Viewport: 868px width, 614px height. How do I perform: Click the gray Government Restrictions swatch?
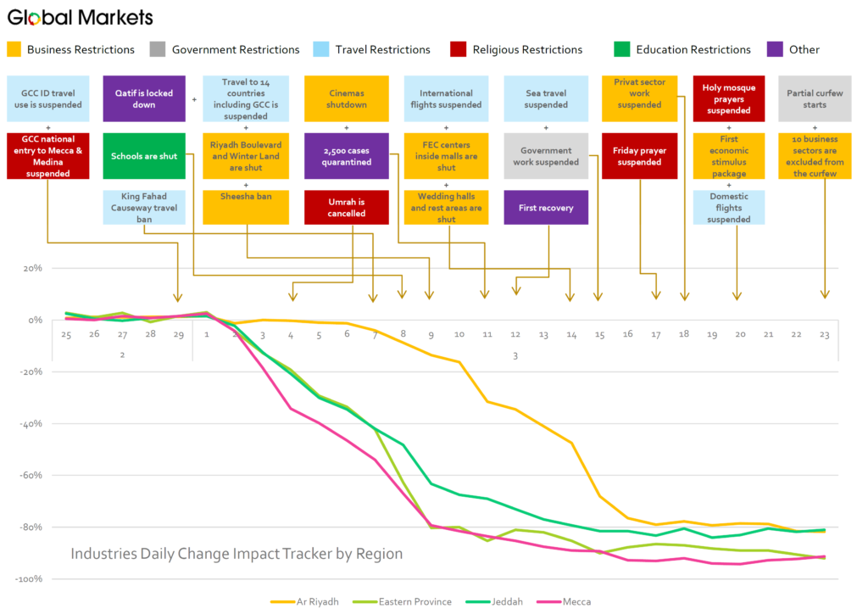click(159, 49)
